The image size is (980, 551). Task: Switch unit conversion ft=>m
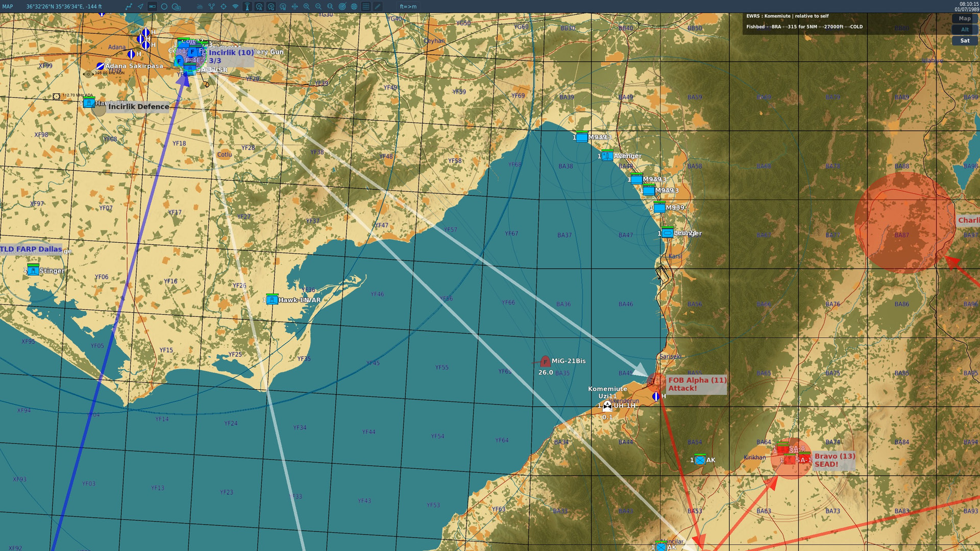[408, 7]
